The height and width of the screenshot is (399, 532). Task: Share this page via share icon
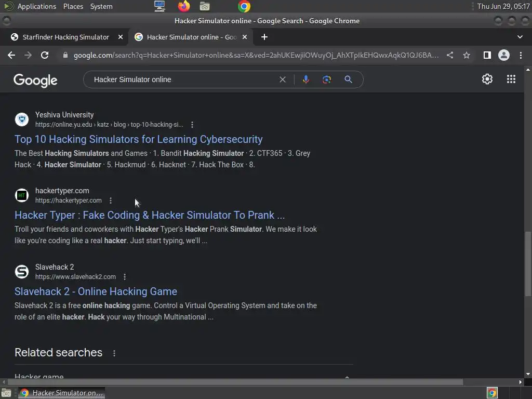point(450,55)
